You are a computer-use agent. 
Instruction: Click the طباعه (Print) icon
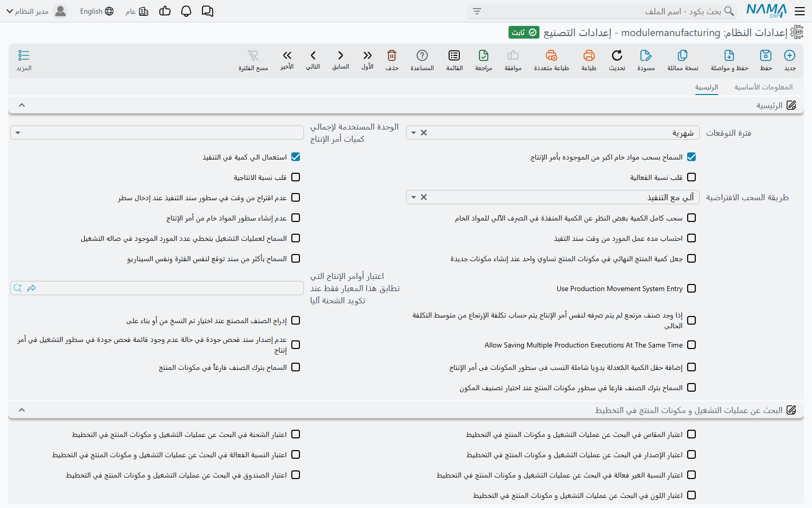[x=589, y=55]
